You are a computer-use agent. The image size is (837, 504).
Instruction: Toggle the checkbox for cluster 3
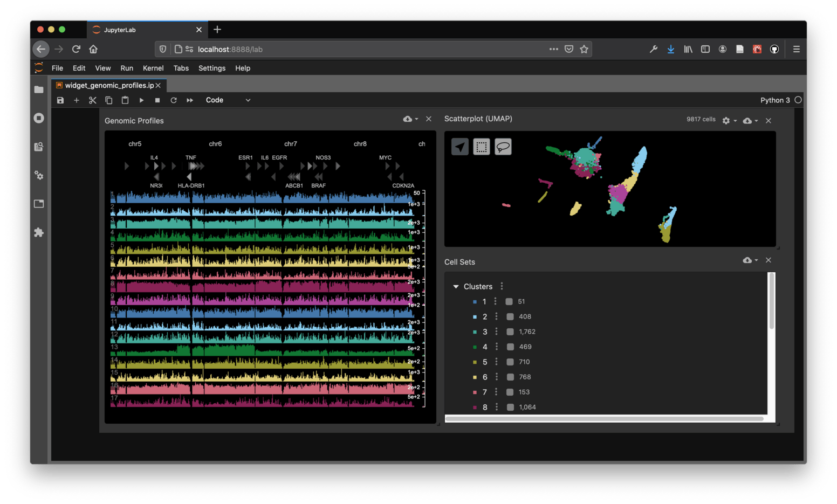tap(510, 332)
